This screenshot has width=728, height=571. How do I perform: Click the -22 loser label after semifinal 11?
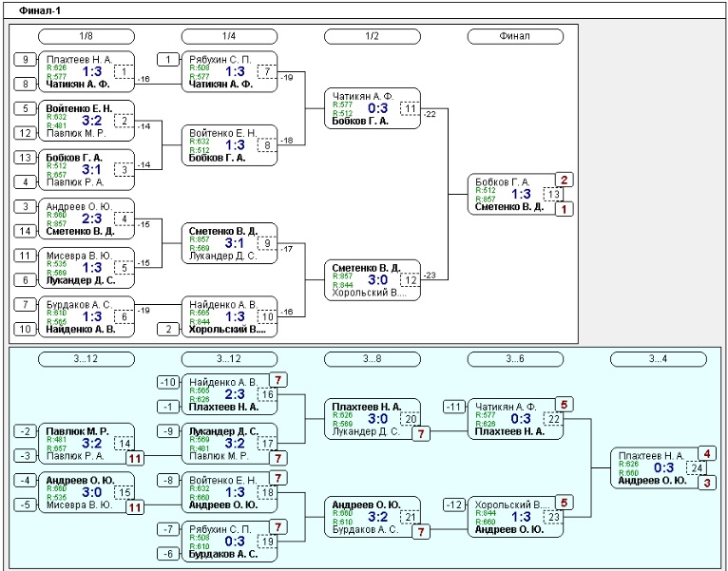[x=430, y=114]
